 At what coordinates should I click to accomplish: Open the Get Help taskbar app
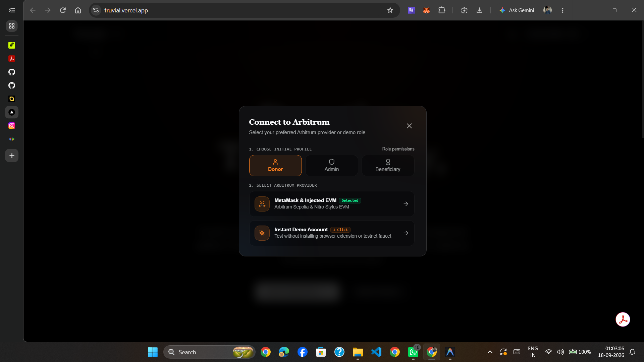point(339,352)
